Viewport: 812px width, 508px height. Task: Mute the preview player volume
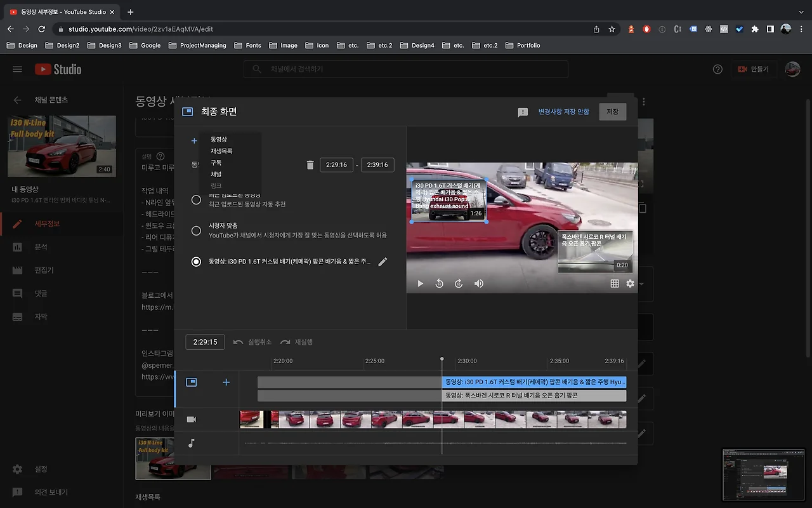[479, 284]
